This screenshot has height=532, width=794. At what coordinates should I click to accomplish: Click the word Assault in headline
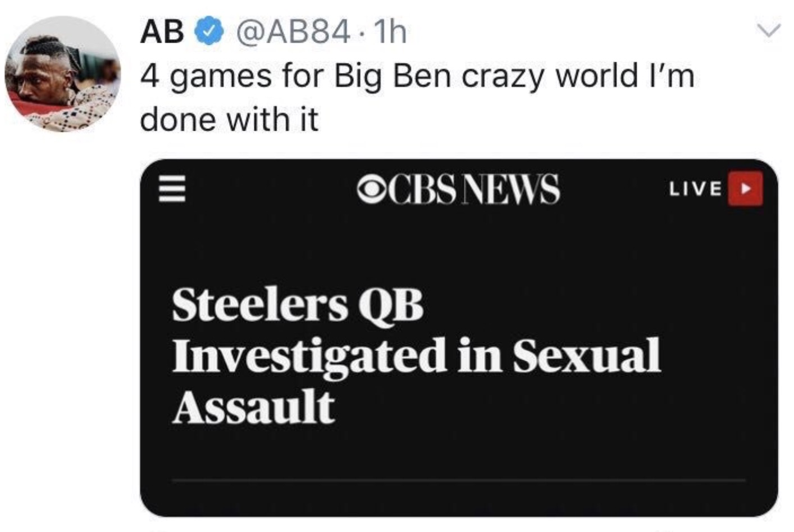tap(254, 407)
